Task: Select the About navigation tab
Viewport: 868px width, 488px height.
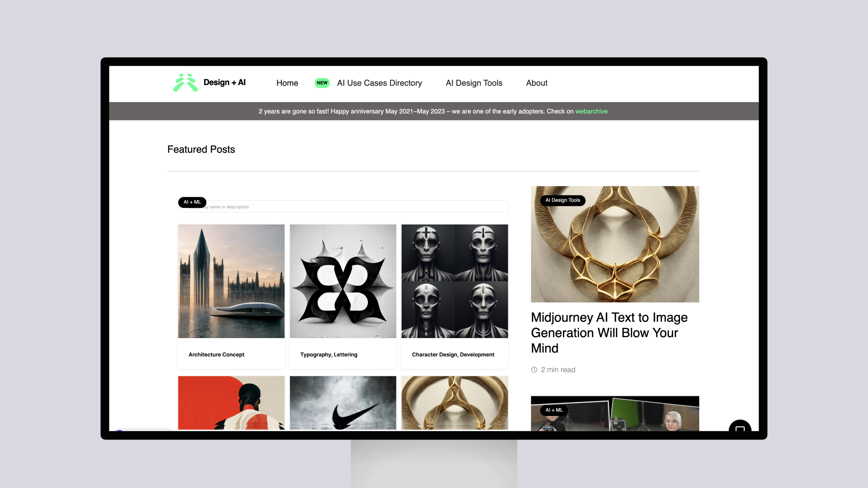Action: 537,83
